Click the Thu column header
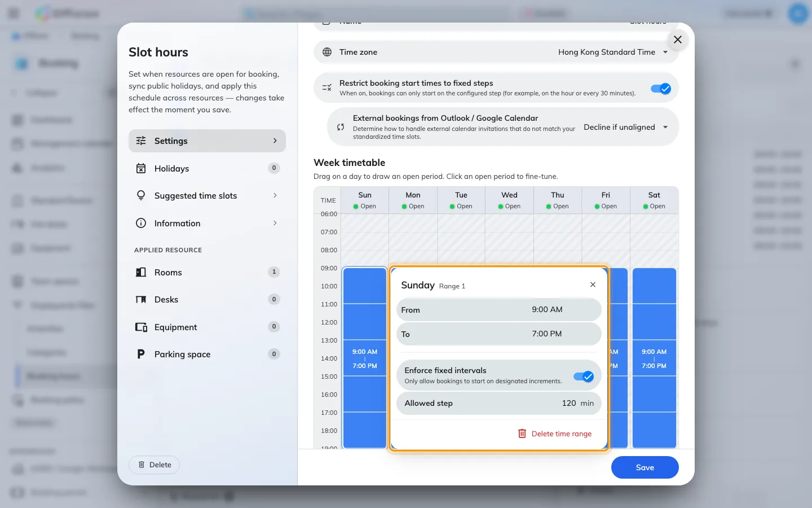 pyautogui.click(x=558, y=200)
